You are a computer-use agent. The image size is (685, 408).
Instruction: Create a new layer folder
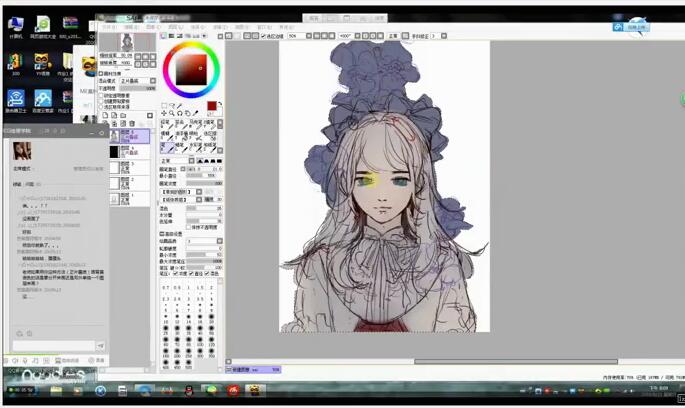pos(123,115)
